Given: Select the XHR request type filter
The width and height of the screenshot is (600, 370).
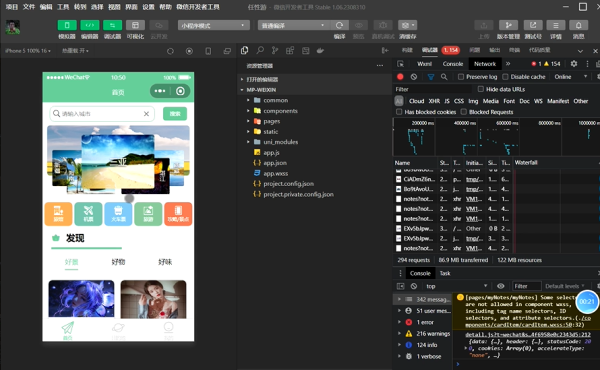Looking at the screenshot, I should [434, 101].
